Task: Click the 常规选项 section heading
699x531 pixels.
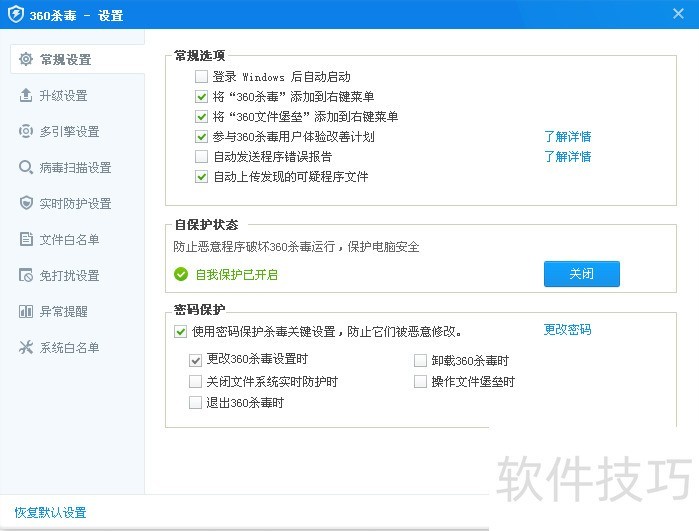Action: tap(200, 56)
